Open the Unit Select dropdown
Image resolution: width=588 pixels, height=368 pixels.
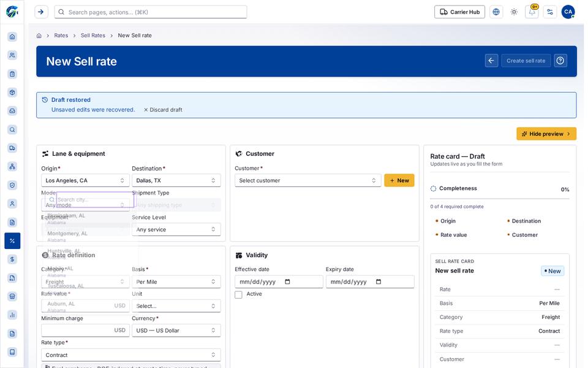(176, 306)
